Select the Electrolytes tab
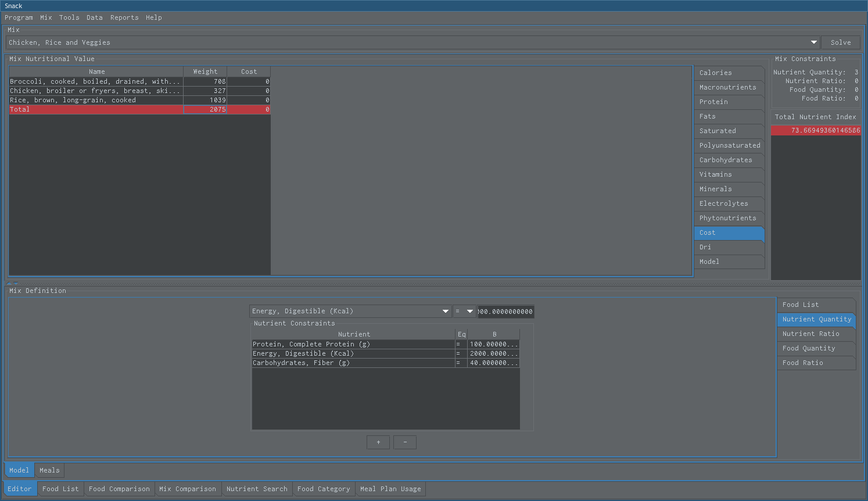Viewport: 868px width, 501px height. click(729, 203)
